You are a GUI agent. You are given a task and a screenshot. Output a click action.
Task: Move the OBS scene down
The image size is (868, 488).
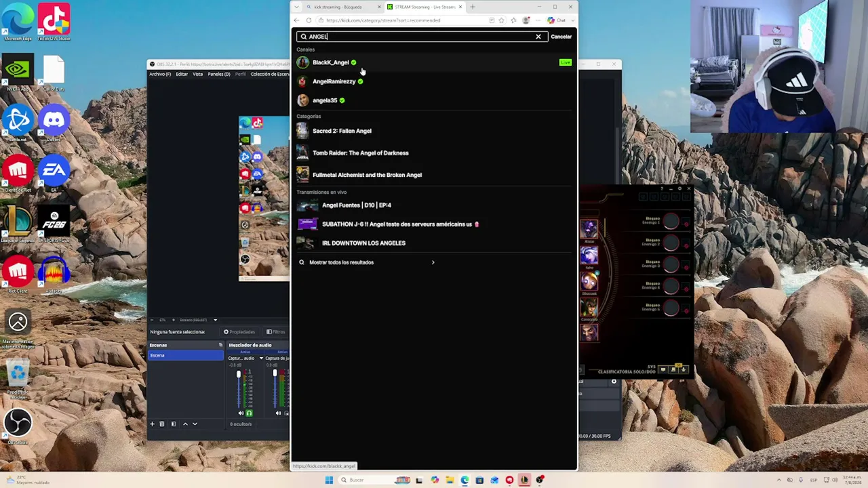[x=195, y=424]
